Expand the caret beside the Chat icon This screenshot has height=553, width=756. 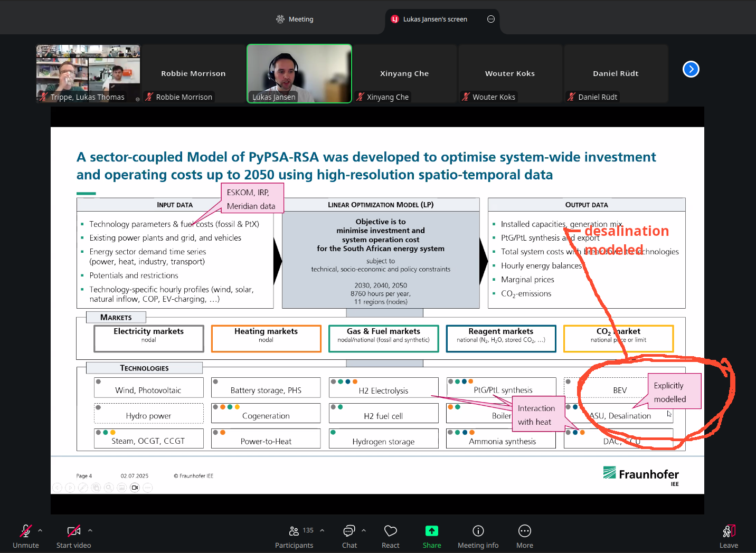pyautogui.click(x=364, y=530)
